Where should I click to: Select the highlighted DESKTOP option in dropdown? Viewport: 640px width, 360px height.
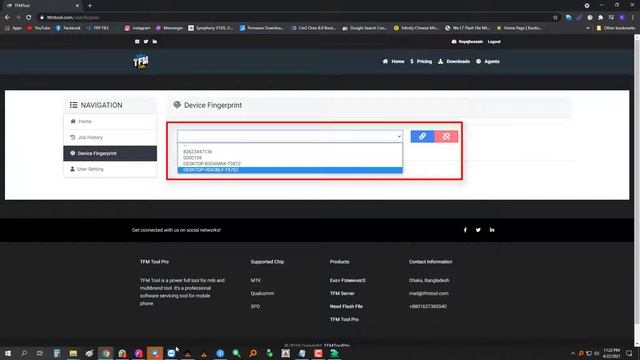pos(290,170)
